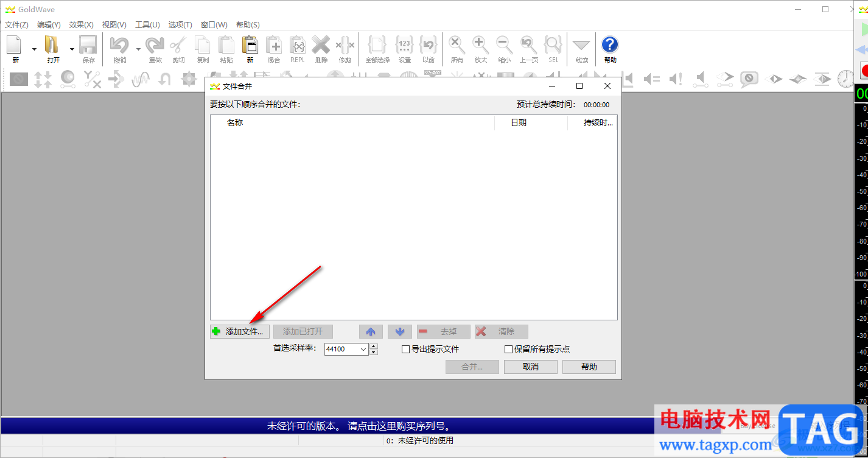Check the 保留所有提示点 checkbox
The height and width of the screenshot is (458, 868).
pos(509,350)
